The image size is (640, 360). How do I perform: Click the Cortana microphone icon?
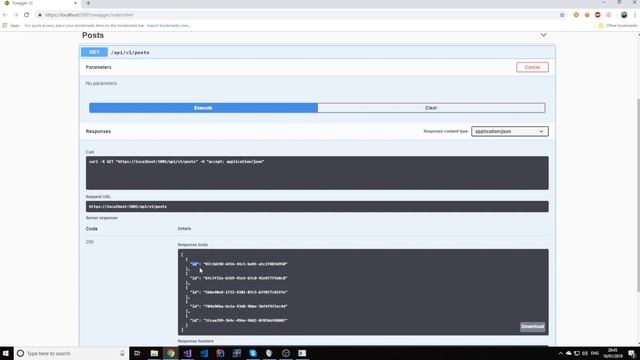[x=122, y=353]
